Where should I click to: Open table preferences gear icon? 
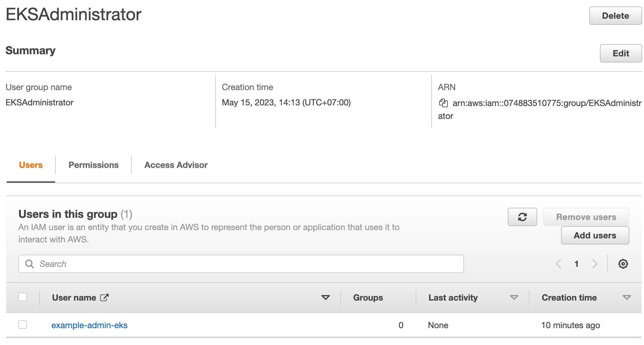pyautogui.click(x=623, y=264)
